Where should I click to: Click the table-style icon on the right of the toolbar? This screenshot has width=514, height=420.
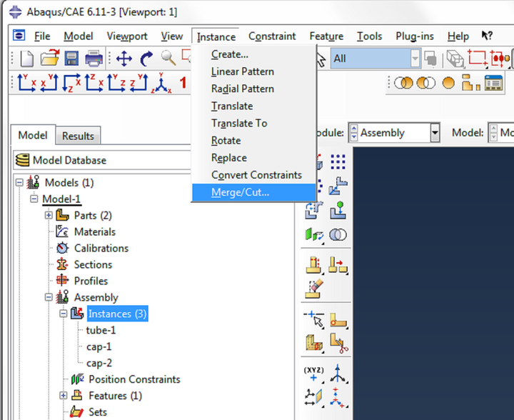(x=494, y=83)
